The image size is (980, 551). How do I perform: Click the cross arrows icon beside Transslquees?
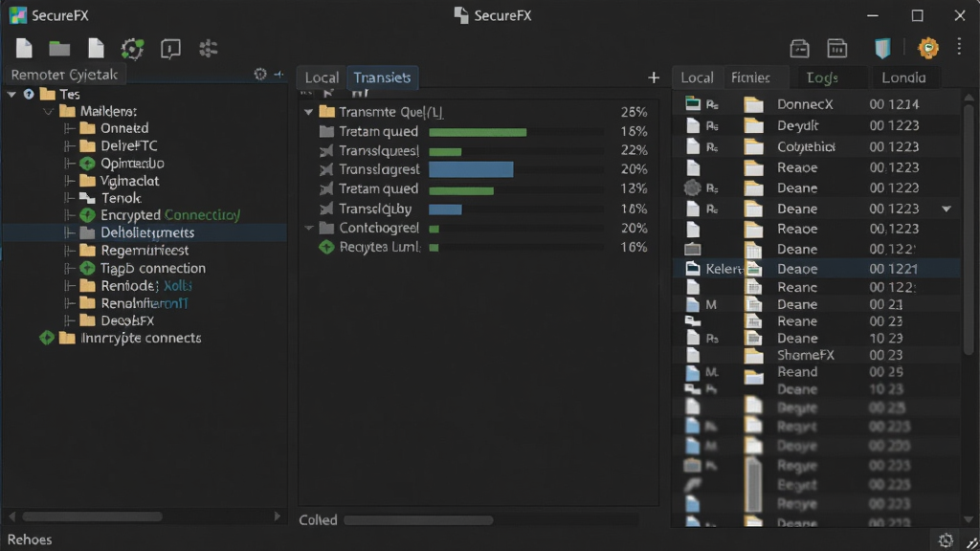(326, 151)
